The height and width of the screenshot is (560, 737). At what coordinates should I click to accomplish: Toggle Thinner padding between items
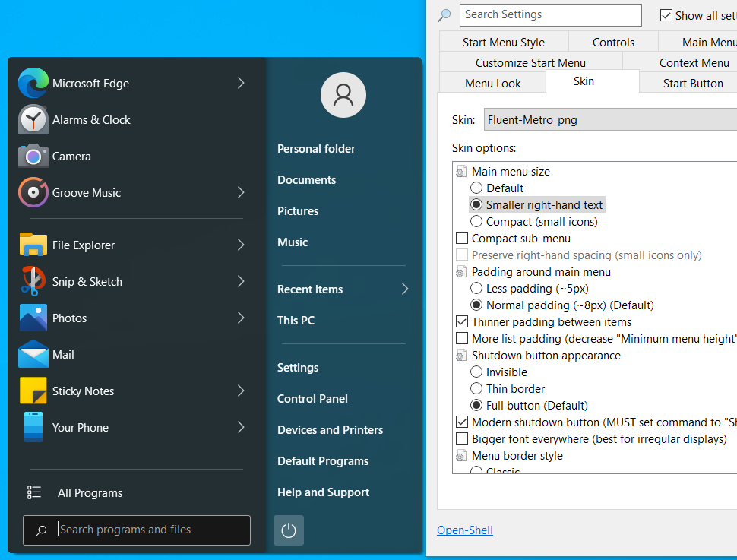pos(462,322)
